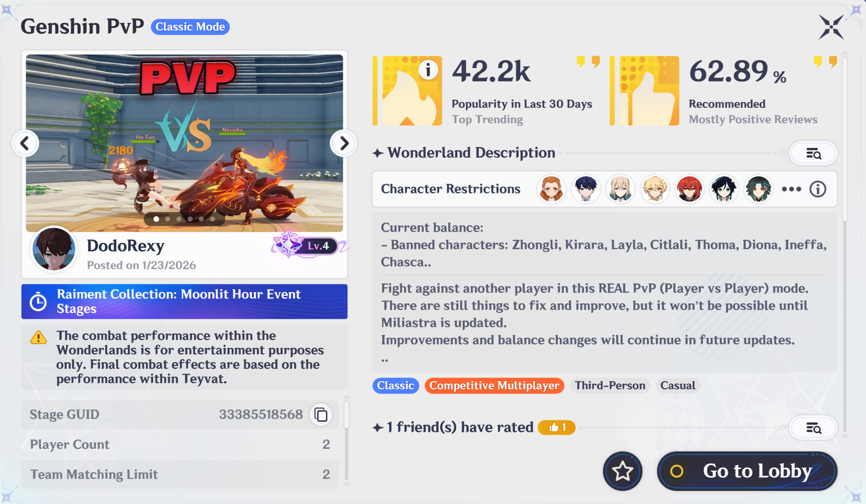Close the Genshin PvP stage window

point(831,27)
